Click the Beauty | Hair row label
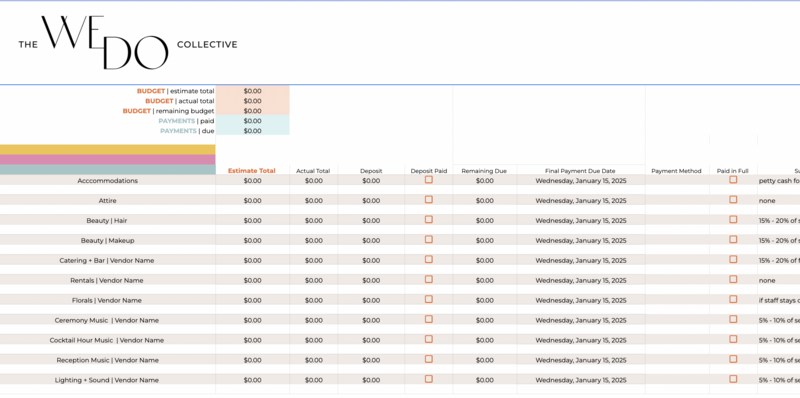Screen dimensions: 800x398 tap(108, 220)
